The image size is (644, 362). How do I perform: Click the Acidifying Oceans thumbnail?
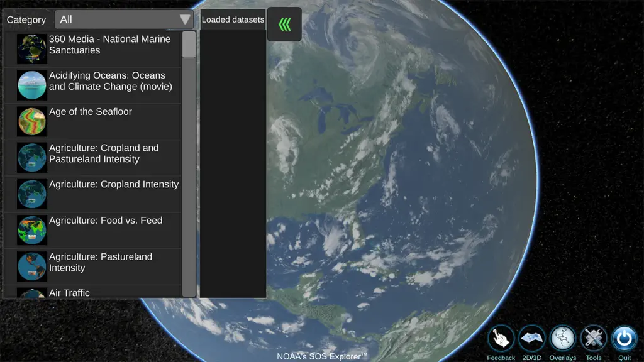31,85
